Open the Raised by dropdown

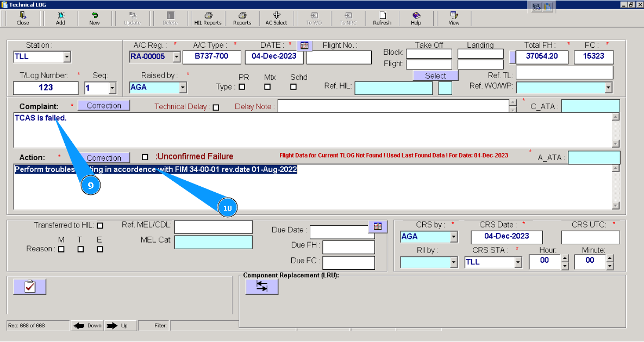[183, 87]
